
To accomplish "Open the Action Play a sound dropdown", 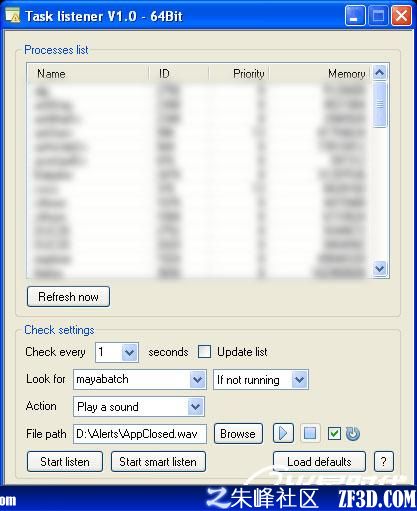I will pyautogui.click(x=195, y=407).
